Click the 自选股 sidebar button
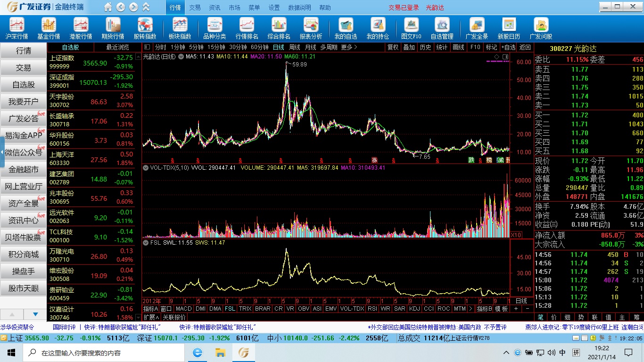Viewport: 644px width, 362px height. (x=24, y=85)
